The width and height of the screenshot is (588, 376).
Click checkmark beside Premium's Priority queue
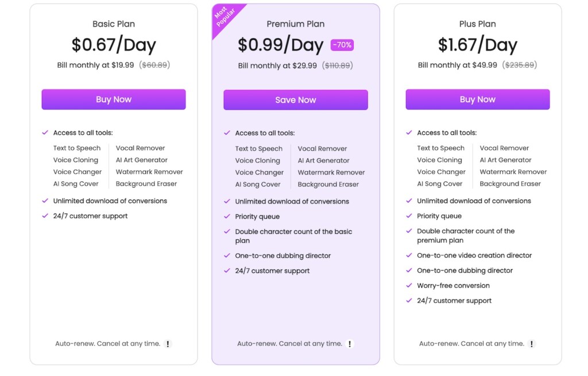pyautogui.click(x=227, y=217)
